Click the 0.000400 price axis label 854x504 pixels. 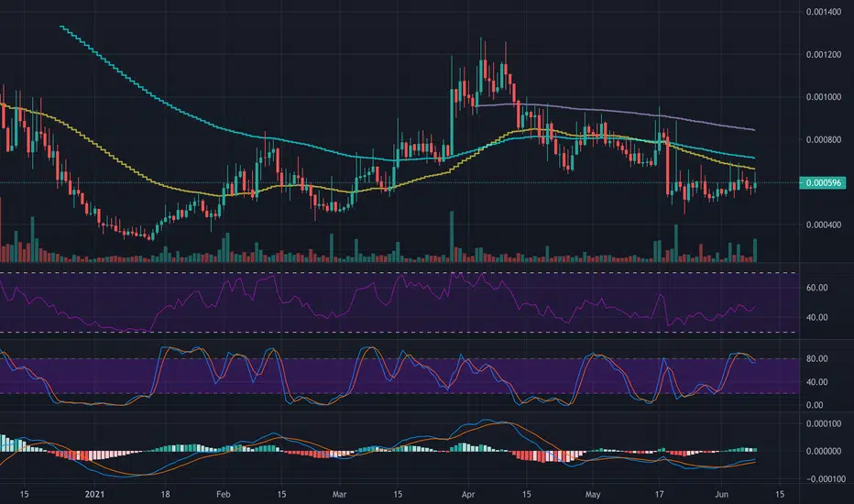point(824,225)
